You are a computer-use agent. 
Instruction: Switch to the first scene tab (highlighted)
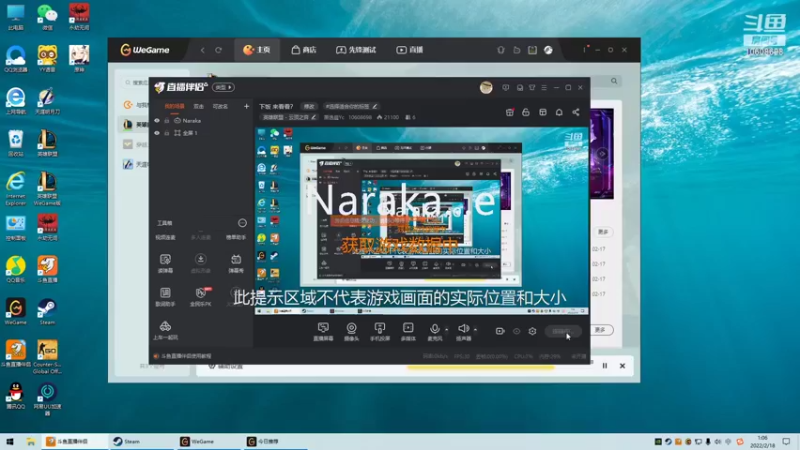(174, 106)
